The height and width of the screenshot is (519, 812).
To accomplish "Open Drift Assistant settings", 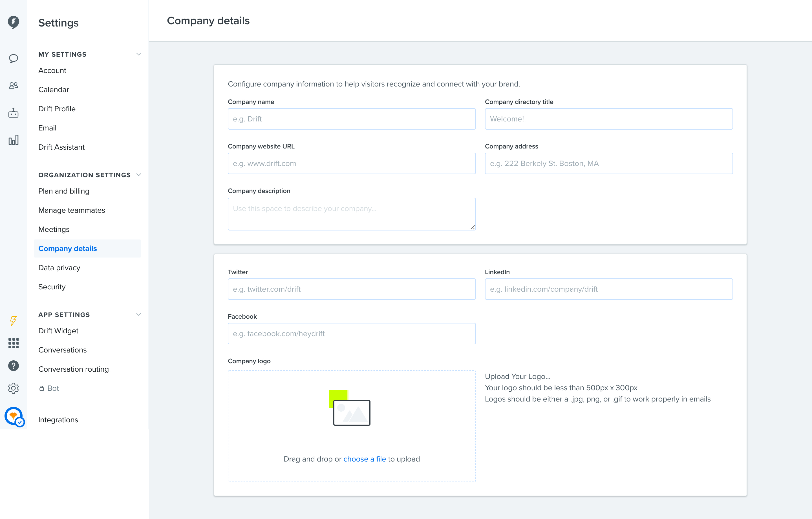I will tap(61, 147).
